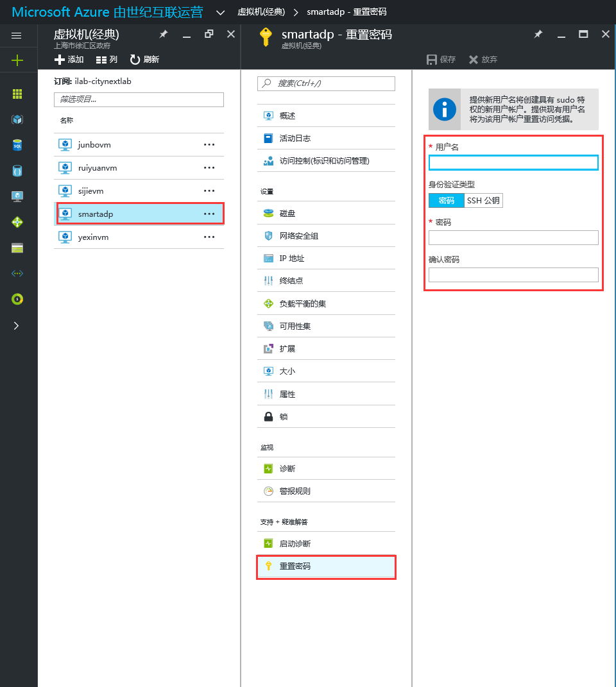Click the username (用户名) input field

(x=513, y=162)
